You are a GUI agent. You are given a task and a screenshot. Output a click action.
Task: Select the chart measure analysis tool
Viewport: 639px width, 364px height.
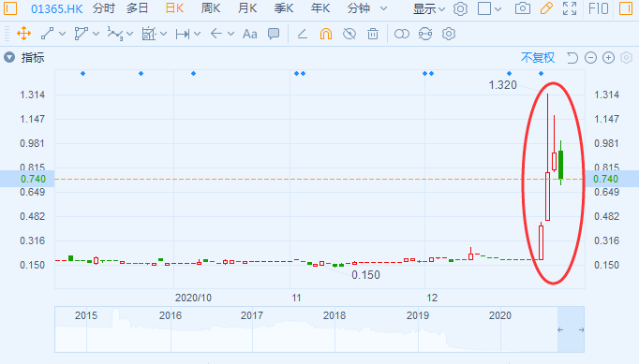pyautogui.click(x=149, y=34)
